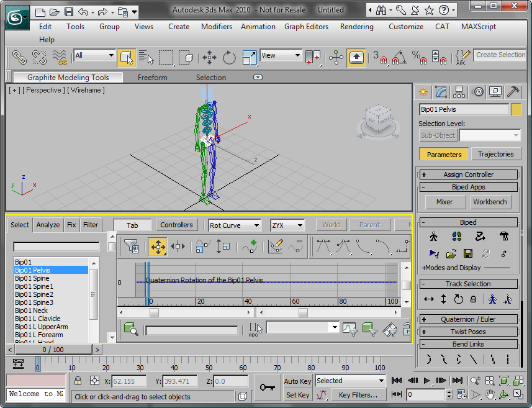Select the Body Vertical track button
The width and height of the screenshot is (532, 408).
(443, 299)
